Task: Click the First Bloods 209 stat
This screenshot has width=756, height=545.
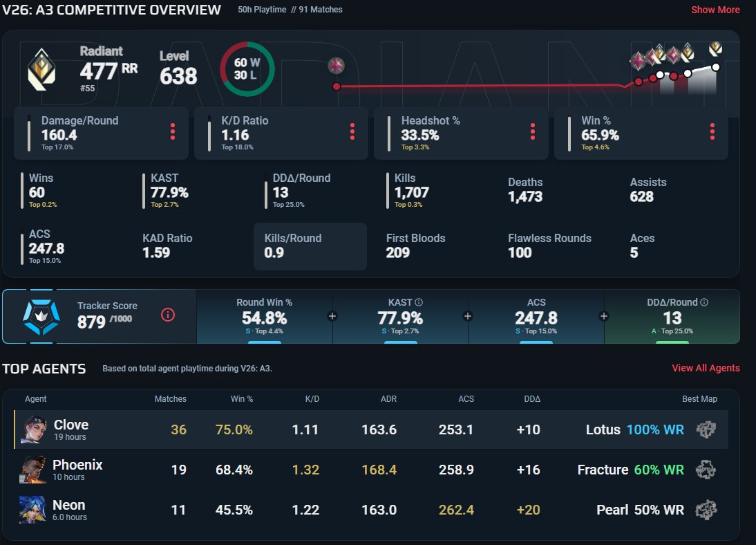Action: pos(415,246)
